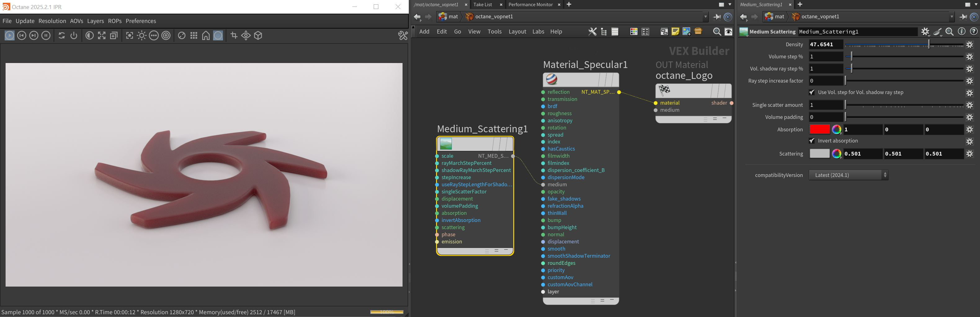Expand the parameter pane path dropdown arrow
The image size is (980, 317).
952,17
